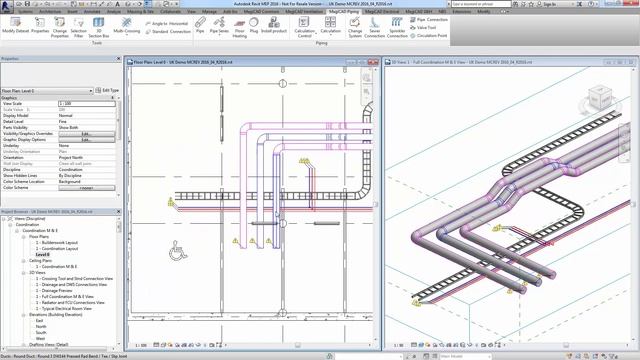This screenshot has height=360, width=640.
Task: Open the Multi-Crossing dropdown arrow
Action: pyautogui.click(x=127, y=35)
